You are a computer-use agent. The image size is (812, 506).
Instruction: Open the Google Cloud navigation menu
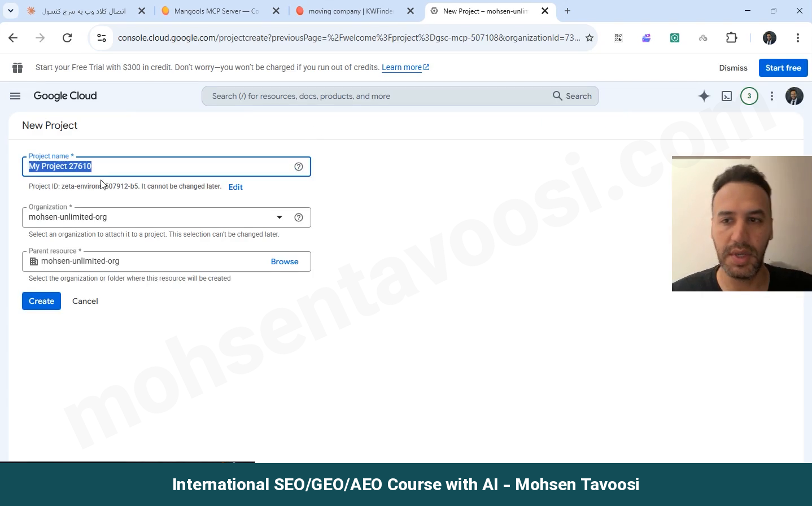pos(15,96)
